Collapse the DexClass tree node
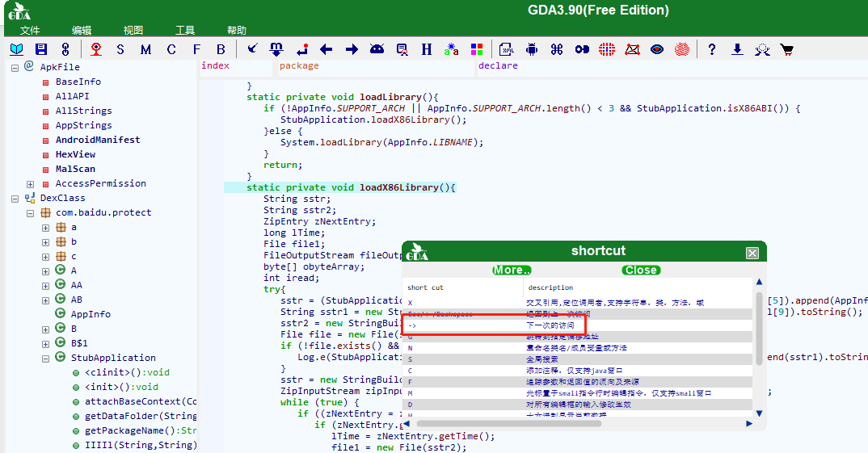The width and height of the screenshot is (868, 453). 15,199
